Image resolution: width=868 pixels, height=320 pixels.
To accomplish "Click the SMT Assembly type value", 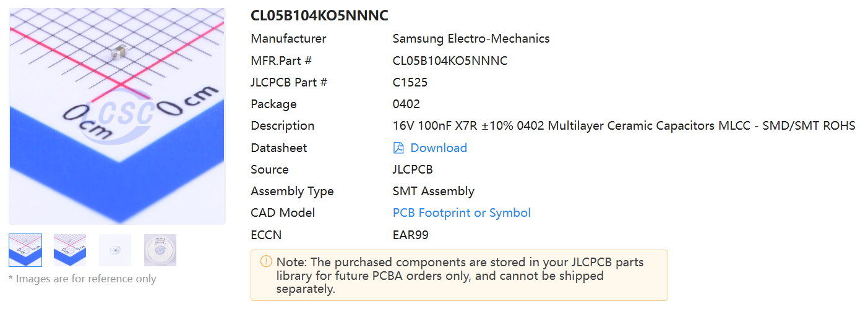I will coord(433,191).
